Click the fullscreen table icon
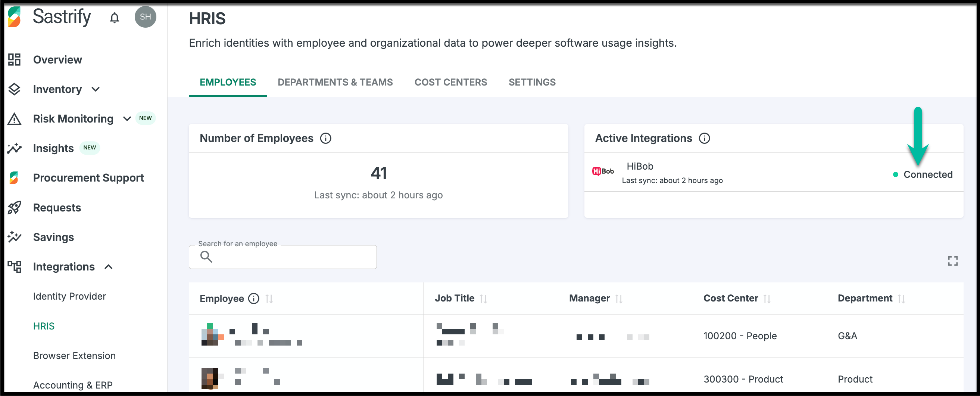The image size is (980, 396). 953,261
